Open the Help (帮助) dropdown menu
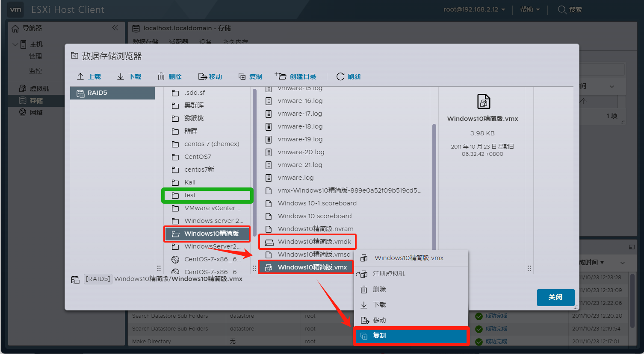The height and width of the screenshot is (354, 644). click(530, 9)
